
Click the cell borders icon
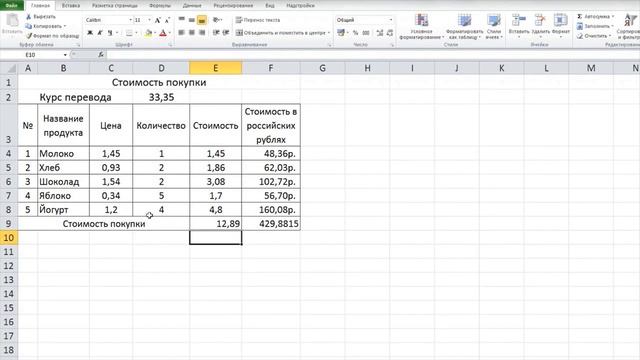click(x=129, y=33)
